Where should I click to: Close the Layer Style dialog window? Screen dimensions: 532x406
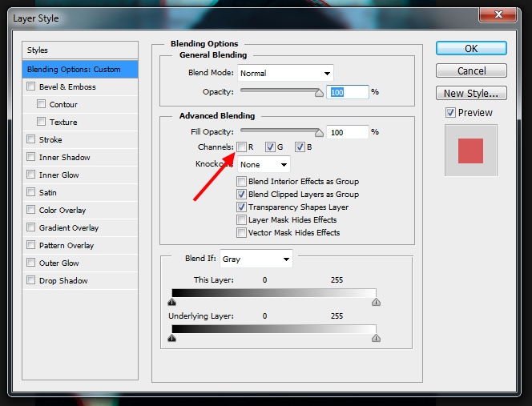(x=502, y=16)
